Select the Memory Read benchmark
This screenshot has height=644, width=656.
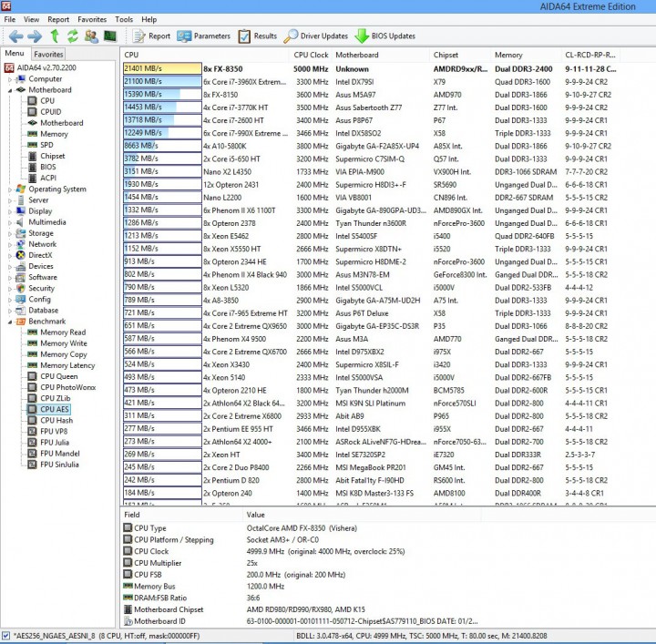pos(56,332)
